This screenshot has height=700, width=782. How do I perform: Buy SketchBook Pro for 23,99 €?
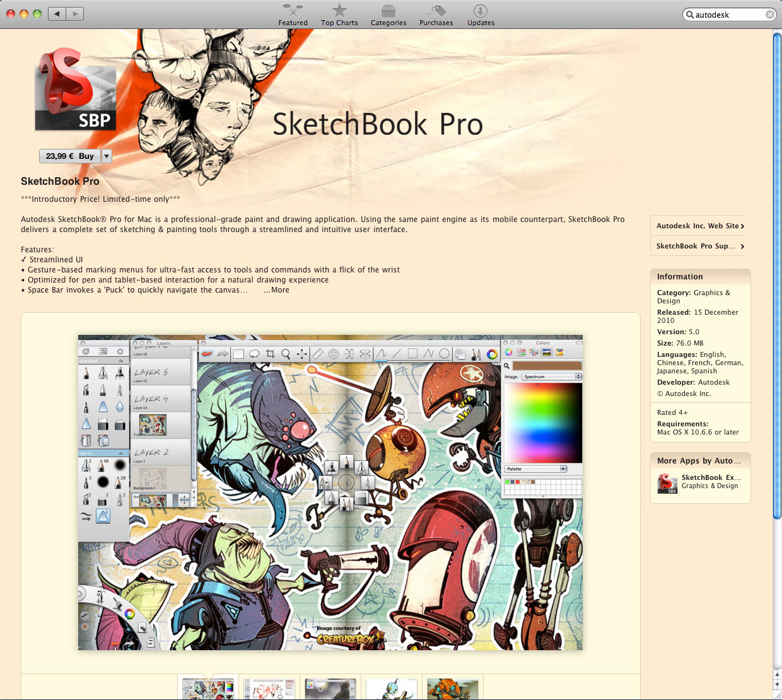pyautogui.click(x=70, y=156)
